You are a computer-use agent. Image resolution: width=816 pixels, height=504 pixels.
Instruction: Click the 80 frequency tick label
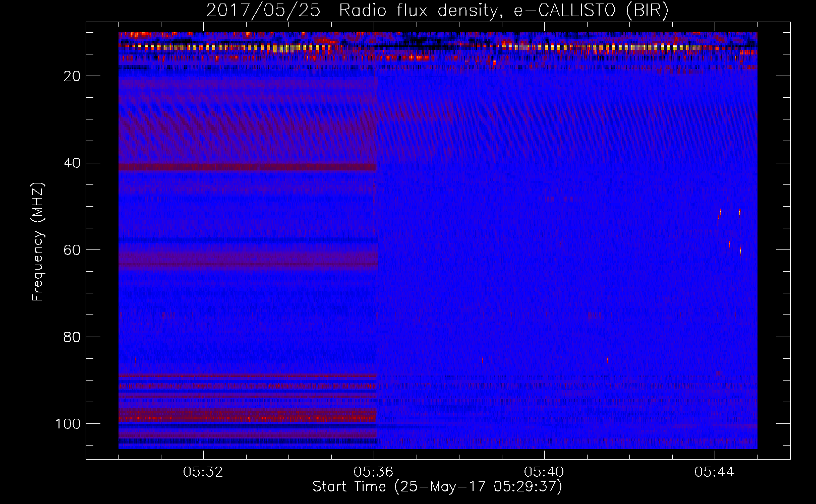point(72,337)
